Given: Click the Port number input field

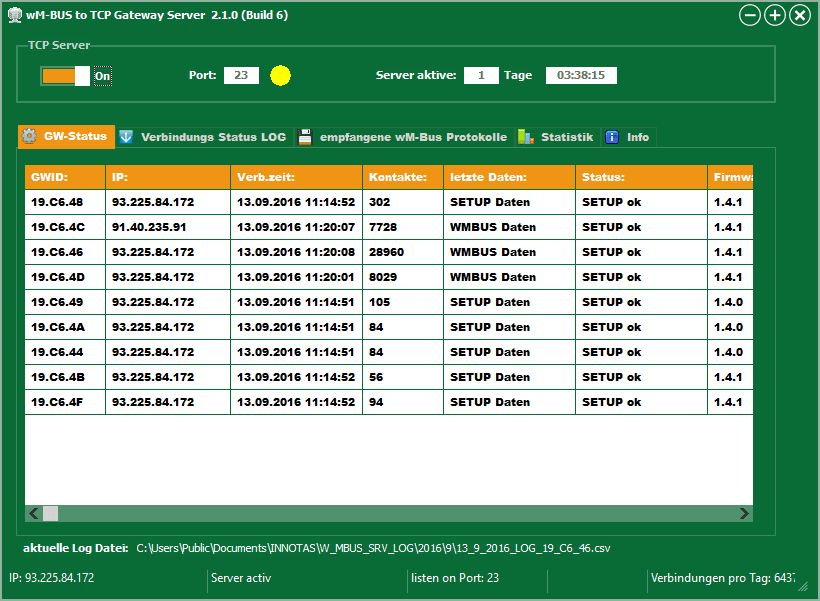Looking at the screenshot, I should point(241,76).
